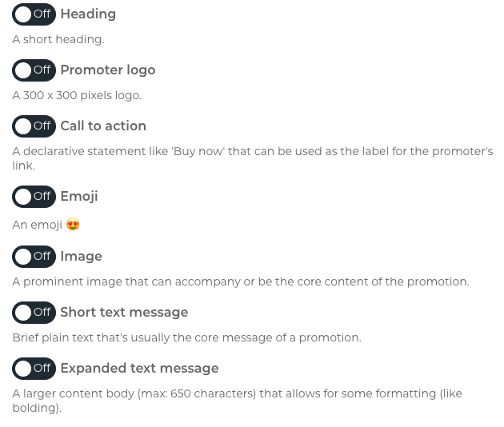Enable the Promoter logo toggle
The width and height of the screenshot is (504, 427).
tap(34, 70)
